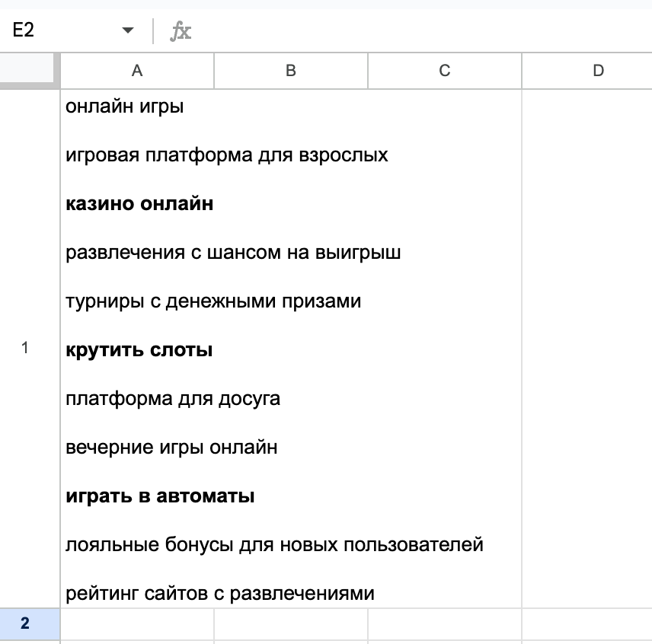Click the text 'лояльные бонусы для новых пользователей'
Viewport: 652px width, 644px height.
[274, 545]
